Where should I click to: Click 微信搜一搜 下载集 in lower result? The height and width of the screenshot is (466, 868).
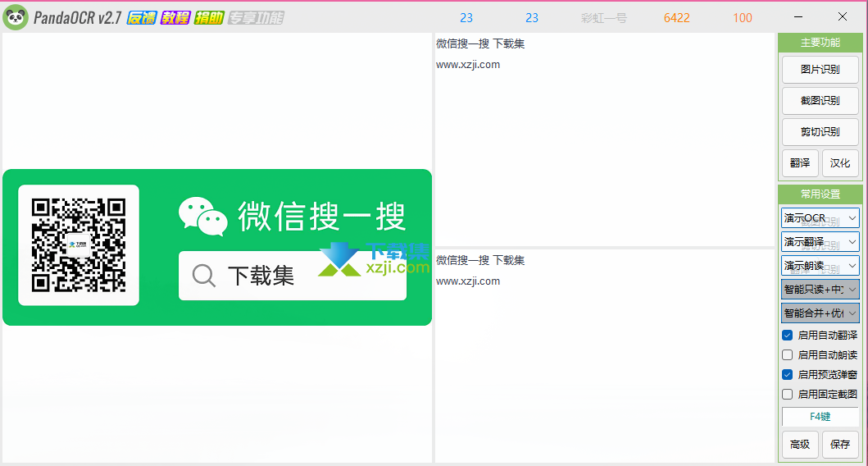[x=480, y=260]
